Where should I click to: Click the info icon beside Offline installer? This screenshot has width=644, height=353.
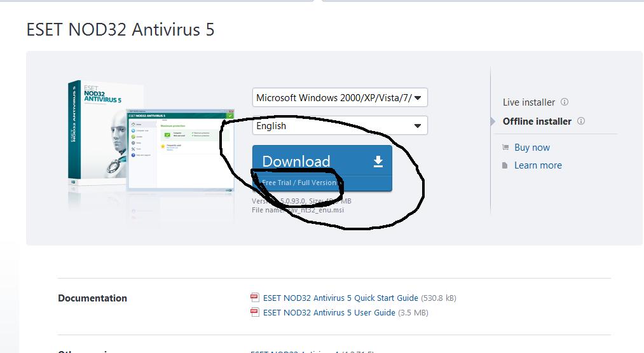(580, 121)
